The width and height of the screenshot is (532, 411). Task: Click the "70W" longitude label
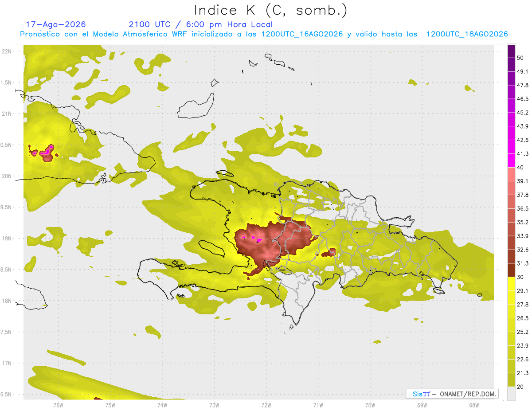point(370,405)
